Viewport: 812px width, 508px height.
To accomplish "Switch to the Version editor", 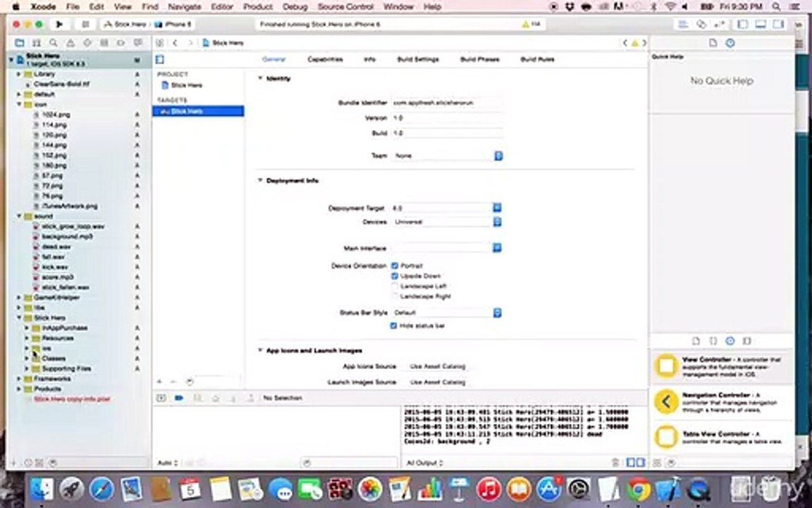I will click(719, 25).
